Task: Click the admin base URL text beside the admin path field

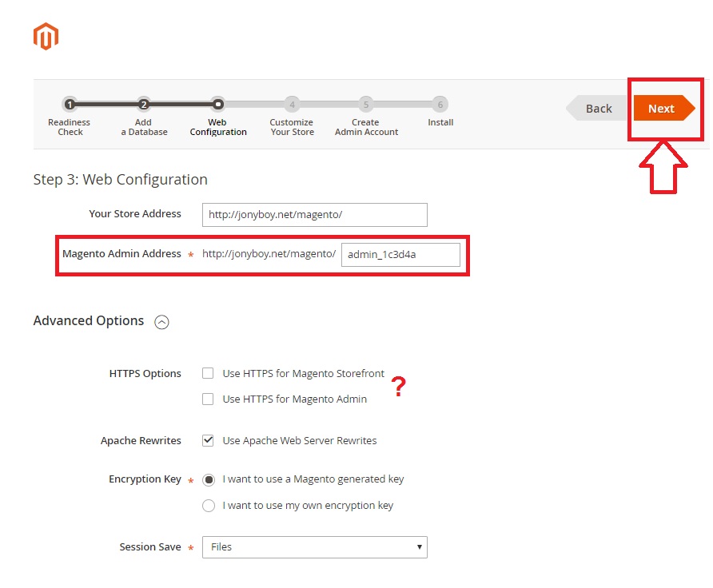Action: click(269, 254)
